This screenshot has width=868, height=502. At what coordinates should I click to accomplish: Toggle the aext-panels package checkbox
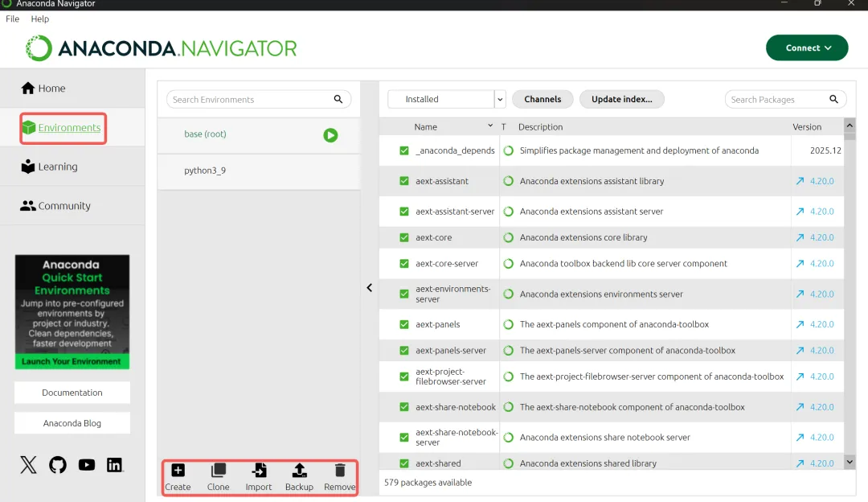(404, 325)
